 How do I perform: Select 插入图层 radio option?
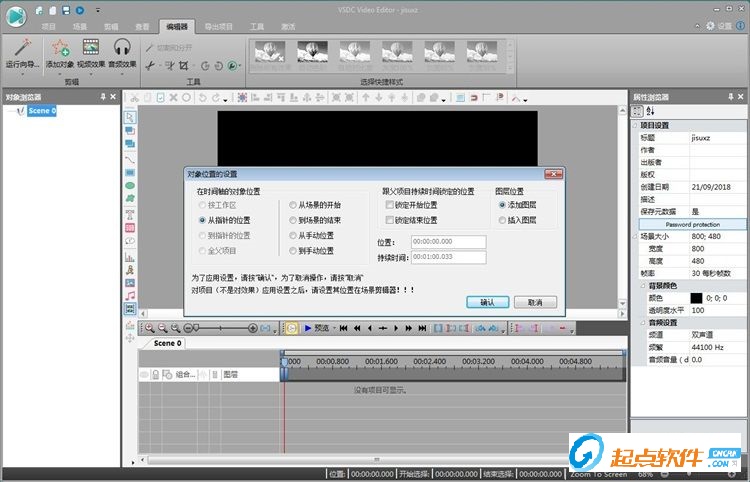[502, 220]
